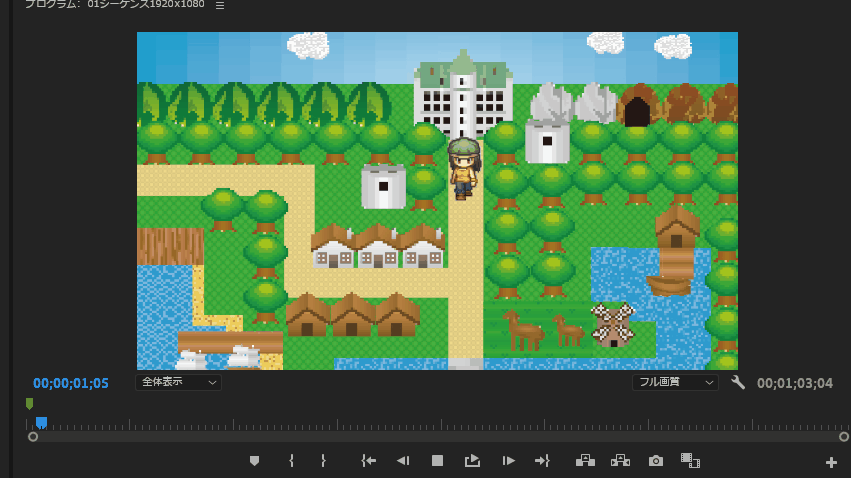851x478 pixels.
Task: Click the Mark Out bracket button
Action: coord(323,461)
